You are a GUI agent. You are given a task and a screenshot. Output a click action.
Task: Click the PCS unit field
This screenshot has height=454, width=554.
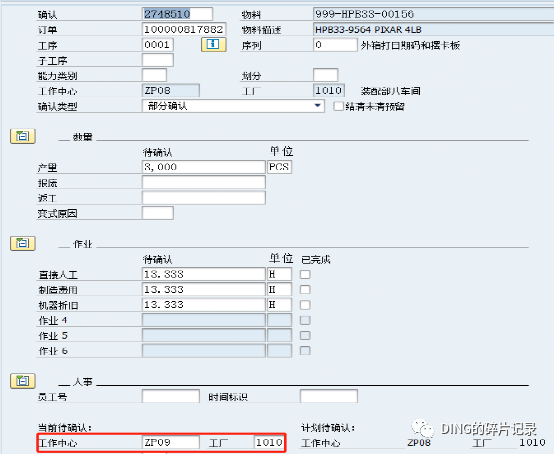pyautogui.click(x=279, y=167)
